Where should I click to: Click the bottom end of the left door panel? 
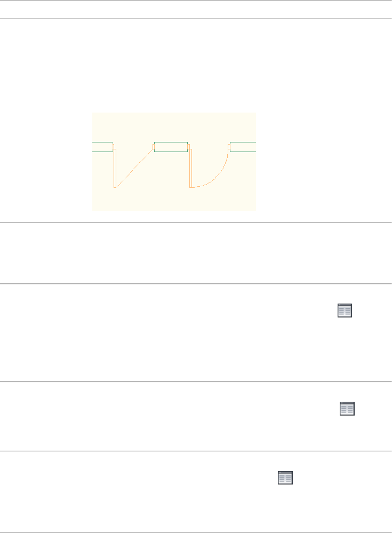115,187
